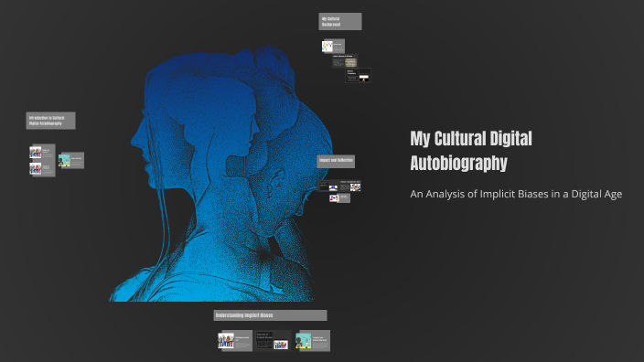The image size is (644, 362).
Task: Open the 'Sources of Implicit Biases' dark slide
Action: (274, 341)
